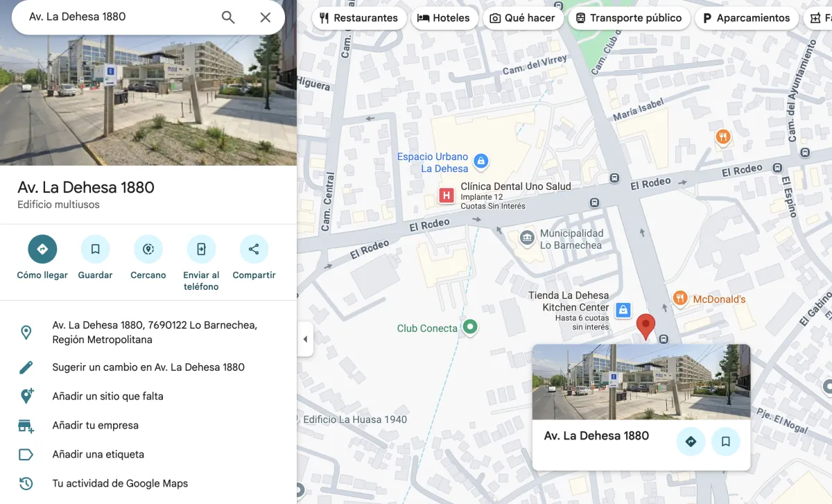The image size is (832, 504).
Task: Click the bus stop icon left of the El Rodeo label
Action: pos(614,178)
